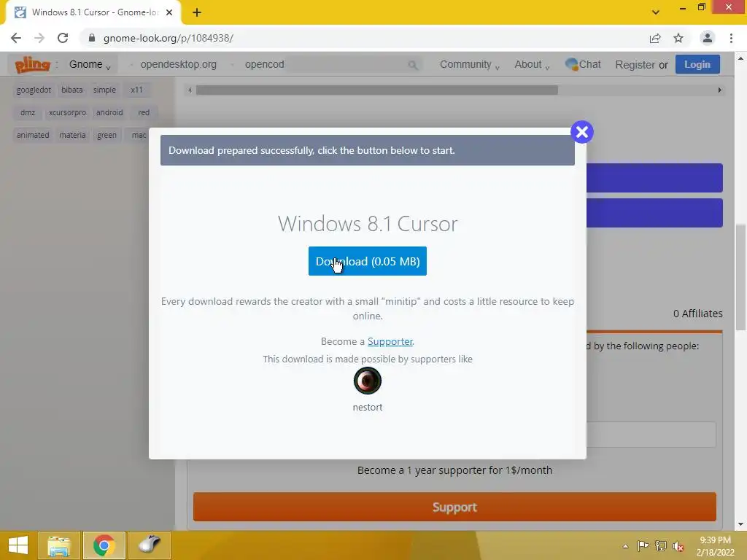This screenshot has width=747, height=560.
Task: Click the horizontal scrollbar right arrow
Action: pyautogui.click(x=719, y=90)
